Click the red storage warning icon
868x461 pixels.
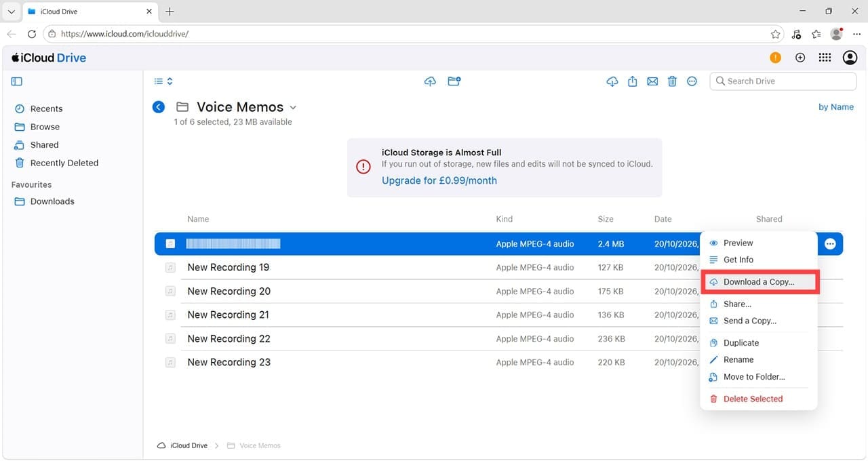[x=363, y=167]
